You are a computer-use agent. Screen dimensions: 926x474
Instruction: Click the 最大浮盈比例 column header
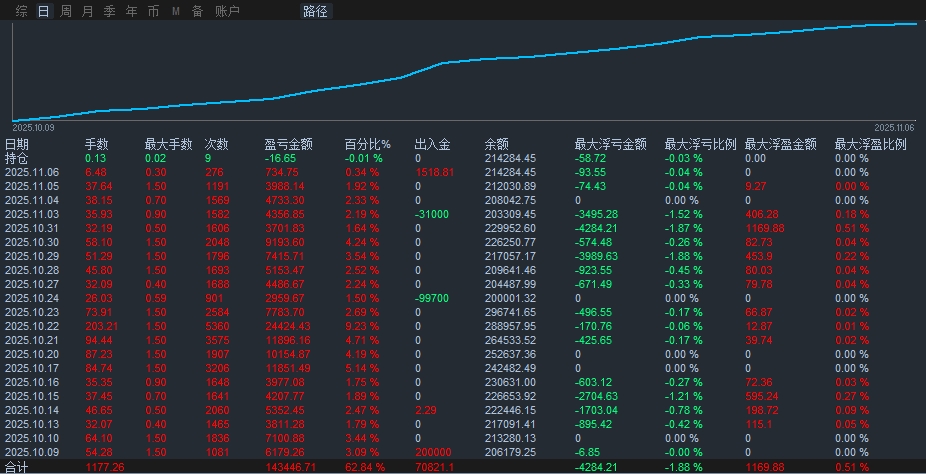click(x=870, y=145)
